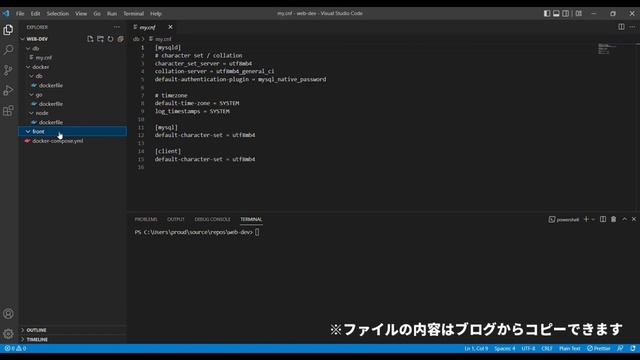Screen dimensions: 640x360
Task: Open the terminal launch profile dropdown
Action: (x=593, y=220)
